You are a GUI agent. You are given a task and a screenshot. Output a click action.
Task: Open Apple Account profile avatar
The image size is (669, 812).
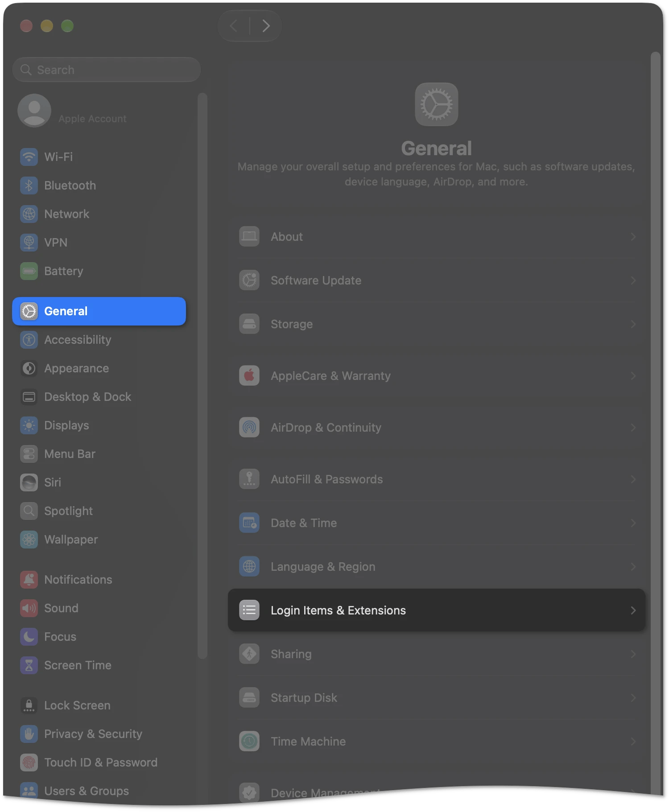(34, 111)
